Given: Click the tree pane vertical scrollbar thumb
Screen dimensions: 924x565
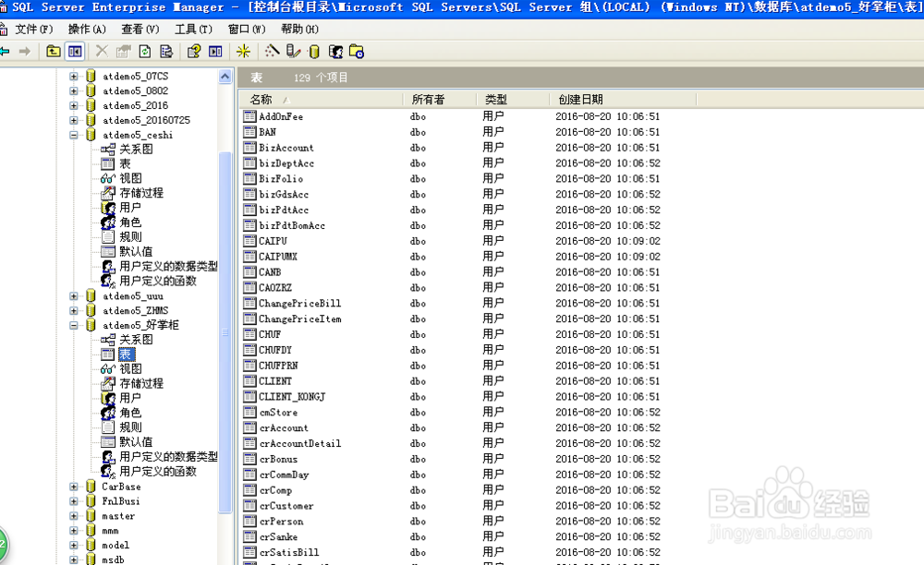Looking at the screenshot, I should coord(225,332).
